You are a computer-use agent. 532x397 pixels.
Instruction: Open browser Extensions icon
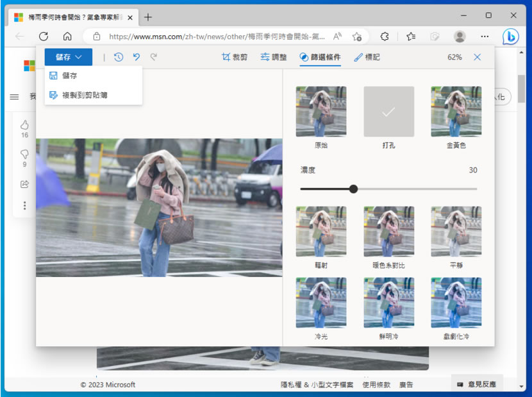385,37
